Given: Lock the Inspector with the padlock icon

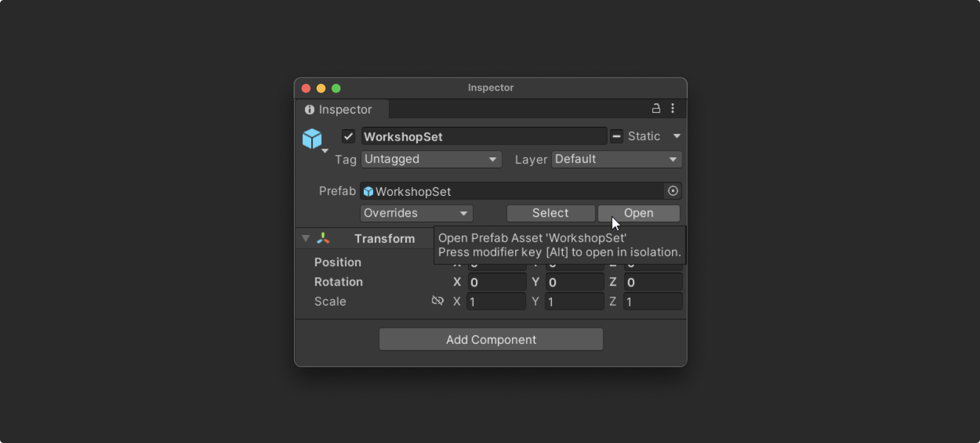Looking at the screenshot, I should [655, 108].
